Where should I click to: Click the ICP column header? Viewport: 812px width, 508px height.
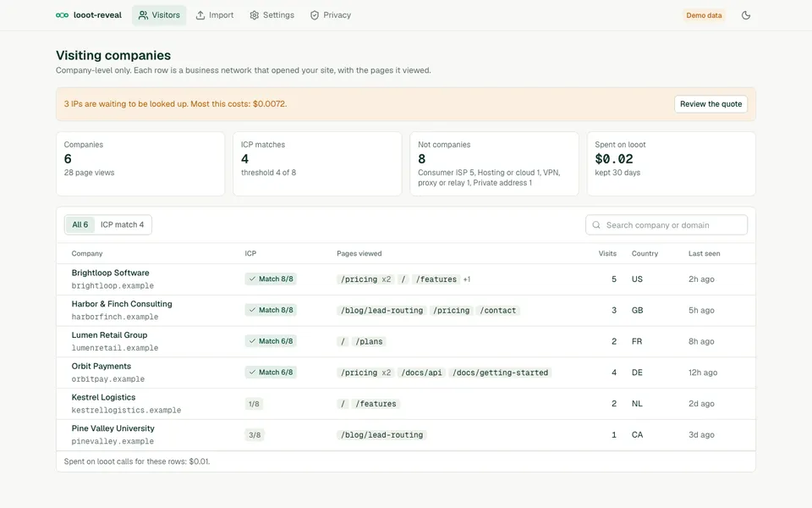point(250,253)
